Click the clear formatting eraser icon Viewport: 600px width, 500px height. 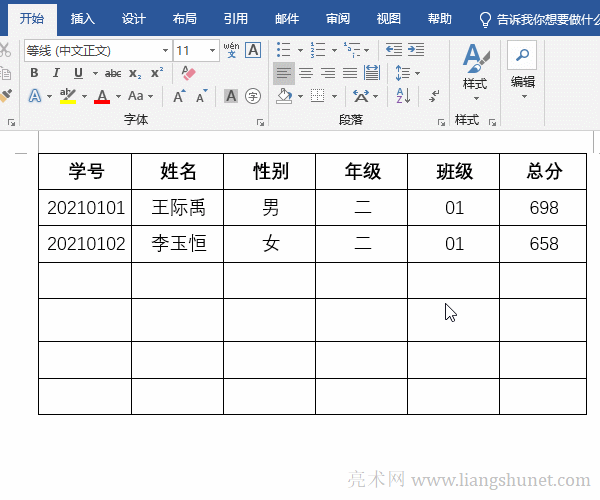[188, 73]
